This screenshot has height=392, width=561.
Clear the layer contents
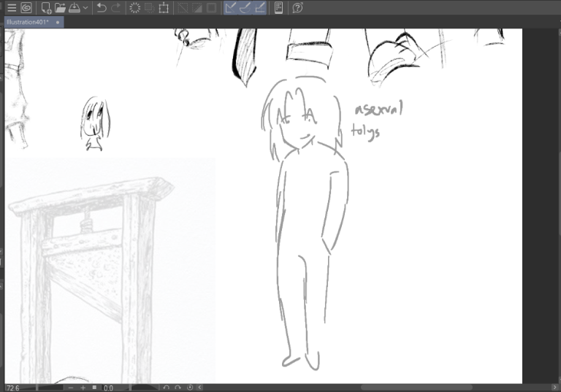[135, 7]
